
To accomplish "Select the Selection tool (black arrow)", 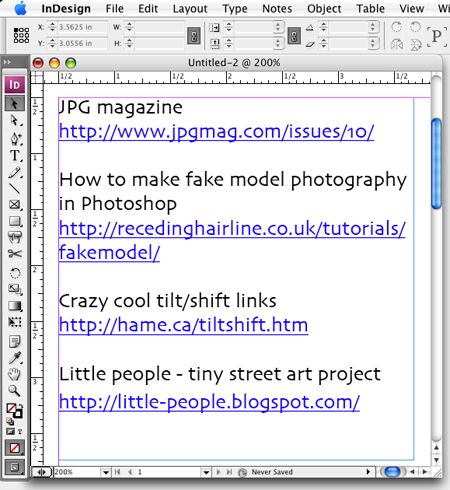I will coord(14,104).
